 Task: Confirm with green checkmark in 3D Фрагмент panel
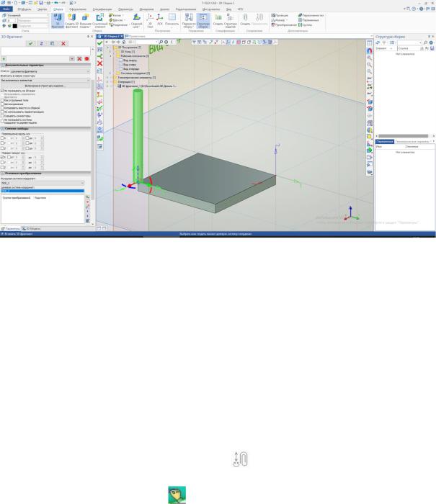(x=30, y=43)
